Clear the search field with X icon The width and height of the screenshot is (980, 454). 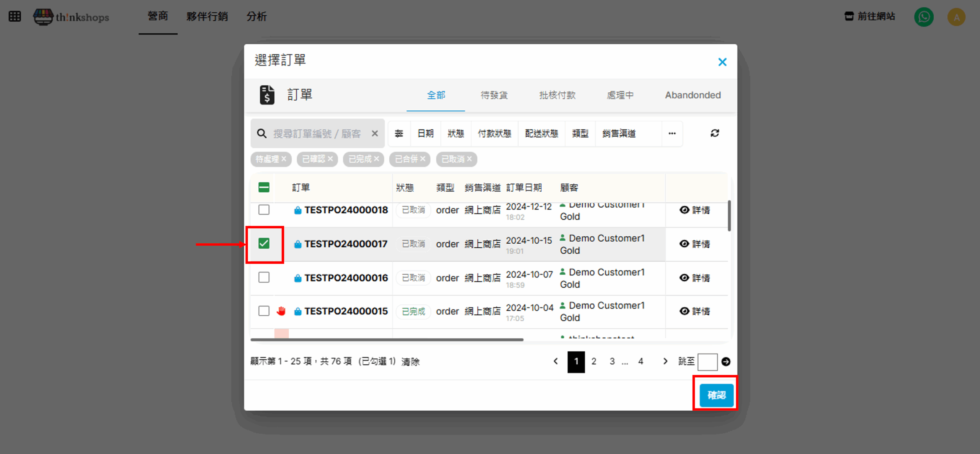tap(375, 133)
